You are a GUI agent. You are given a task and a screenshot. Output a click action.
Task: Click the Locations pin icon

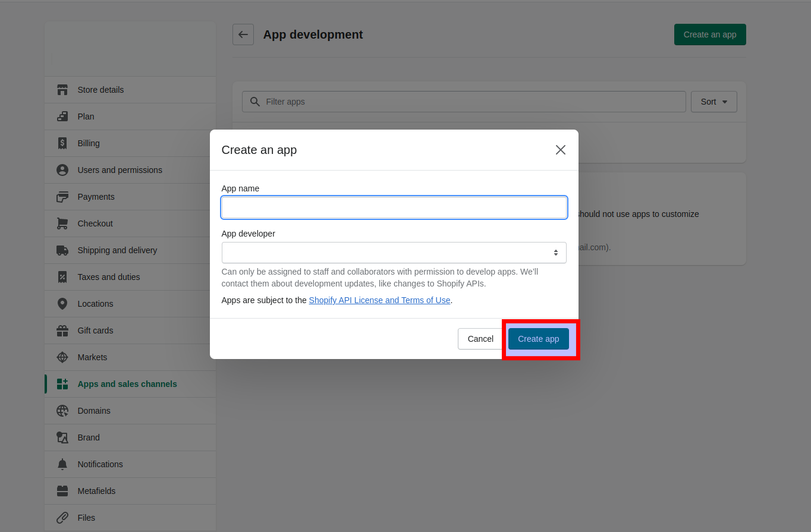tap(62, 304)
